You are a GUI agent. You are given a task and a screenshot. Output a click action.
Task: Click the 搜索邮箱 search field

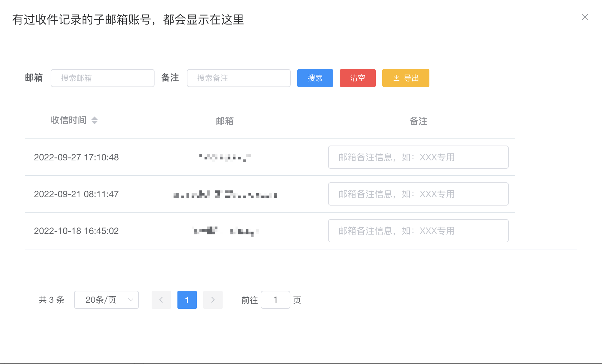tap(103, 78)
